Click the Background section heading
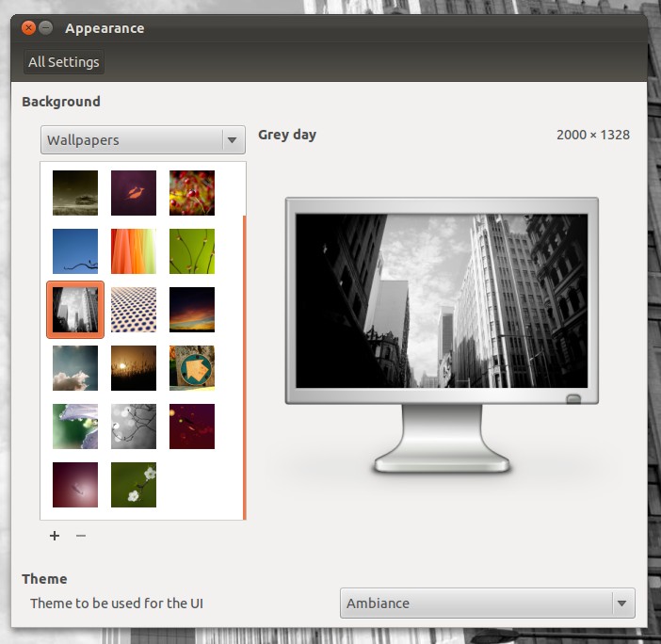 61,102
